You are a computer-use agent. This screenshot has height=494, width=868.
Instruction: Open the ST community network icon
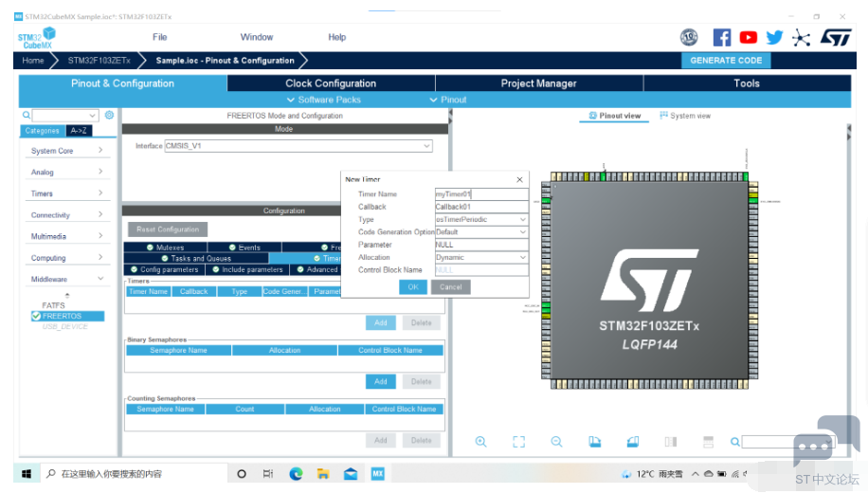click(x=801, y=38)
